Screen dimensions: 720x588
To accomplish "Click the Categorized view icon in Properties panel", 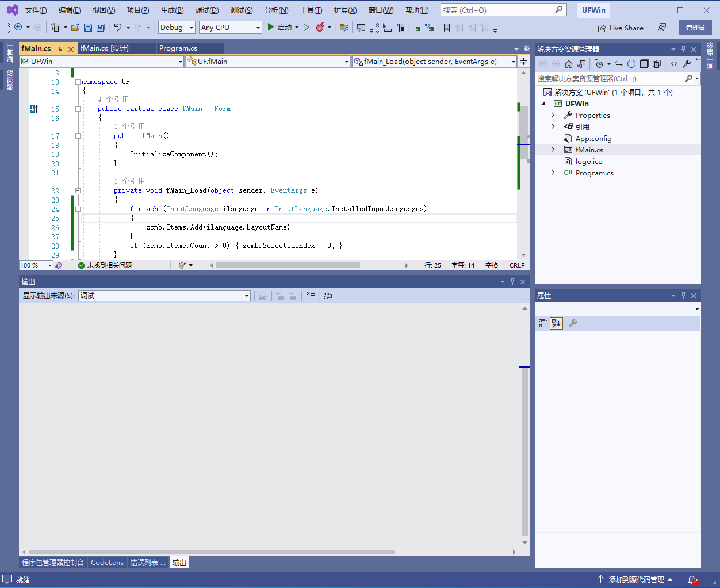I will pos(542,323).
